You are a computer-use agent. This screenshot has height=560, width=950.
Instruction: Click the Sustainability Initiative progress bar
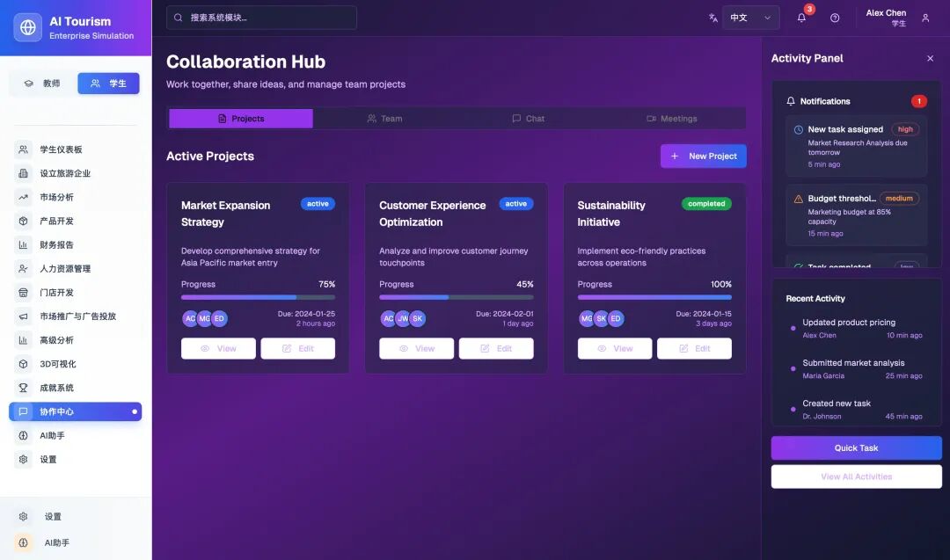[654, 297]
